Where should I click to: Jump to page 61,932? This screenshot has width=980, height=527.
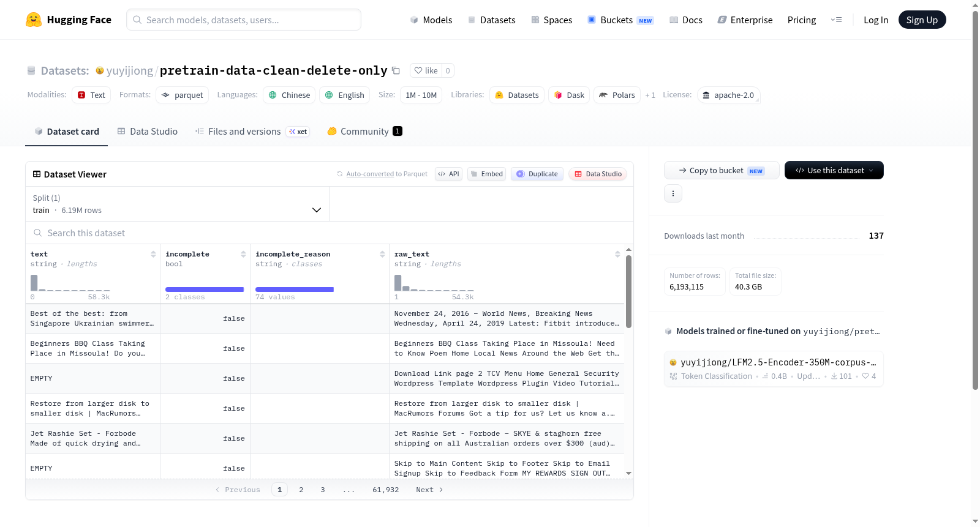[385, 490]
